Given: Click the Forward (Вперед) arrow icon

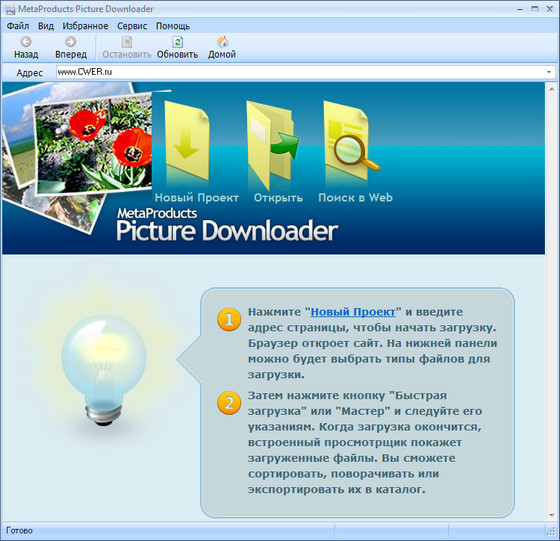Looking at the screenshot, I should [71, 42].
